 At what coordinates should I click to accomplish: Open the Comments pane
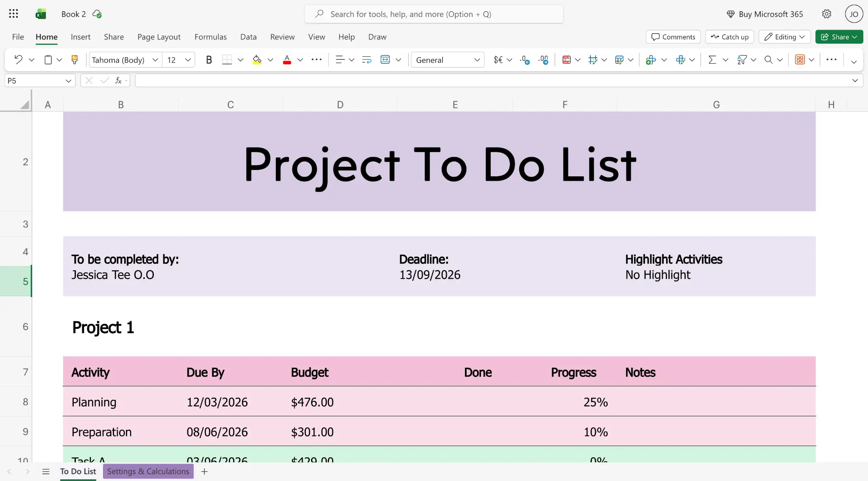[x=673, y=37]
